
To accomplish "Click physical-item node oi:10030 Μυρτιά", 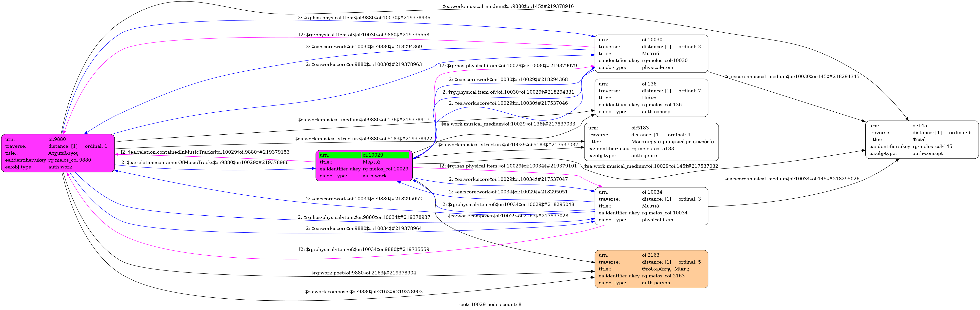I will click(x=651, y=54).
